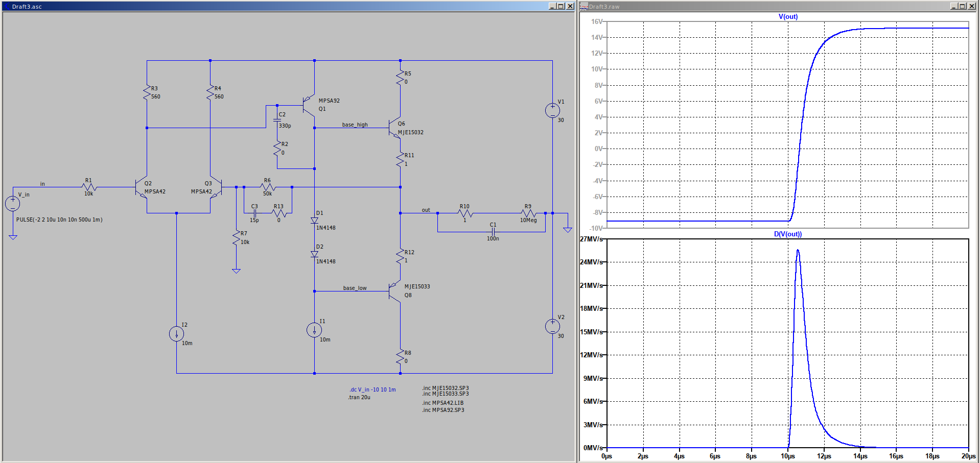Select the V_in pulse source symbol
This screenshot has height=463, width=980.
(13, 204)
